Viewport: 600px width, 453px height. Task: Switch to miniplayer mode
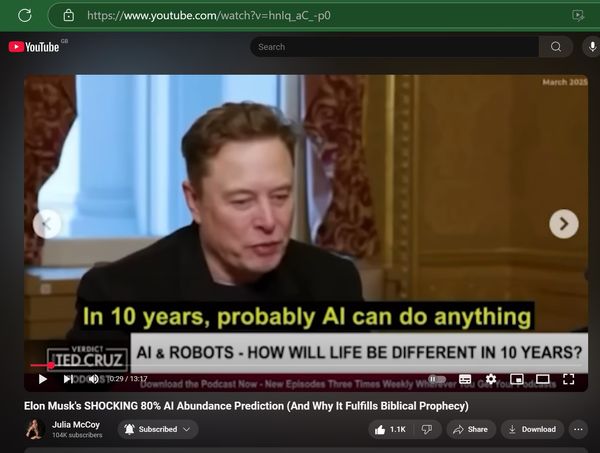517,379
